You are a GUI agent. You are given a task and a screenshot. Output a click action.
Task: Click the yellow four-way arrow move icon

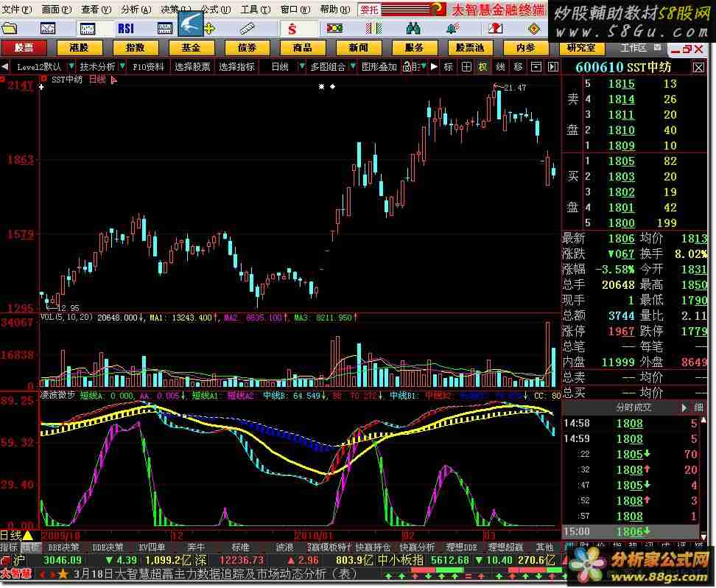point(210,29)
